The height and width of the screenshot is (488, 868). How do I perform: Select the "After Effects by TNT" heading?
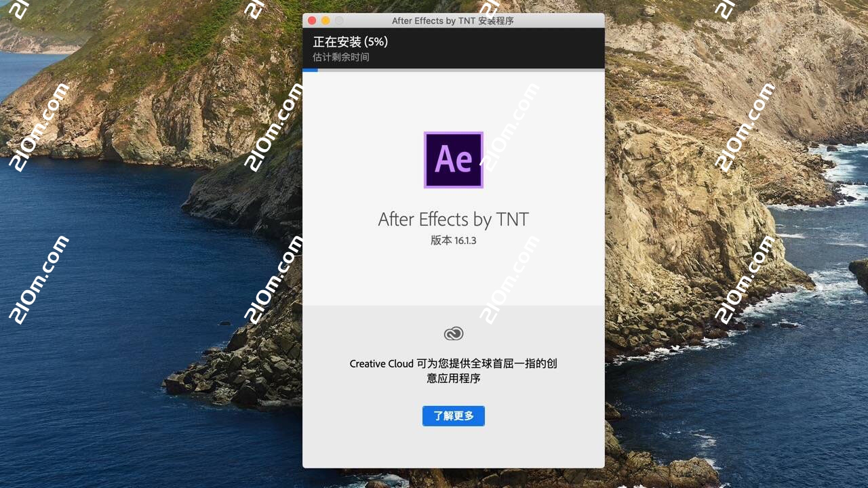pyautogui.click(x=453, y=219)
